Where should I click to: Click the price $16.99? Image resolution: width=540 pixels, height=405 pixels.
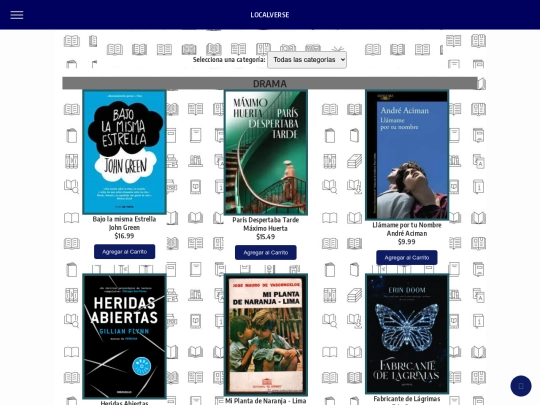[x=124, y=236]
